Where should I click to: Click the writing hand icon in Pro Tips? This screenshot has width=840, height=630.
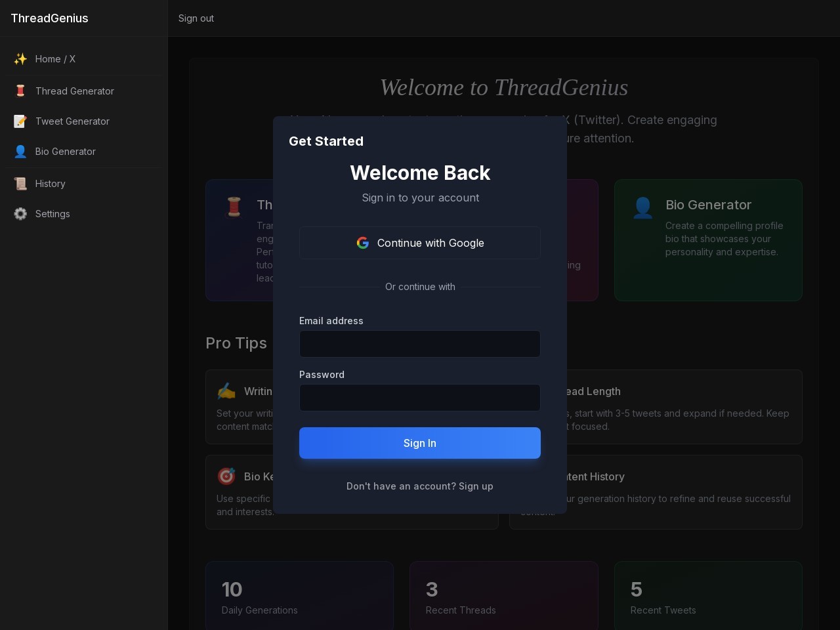point(226,391)
